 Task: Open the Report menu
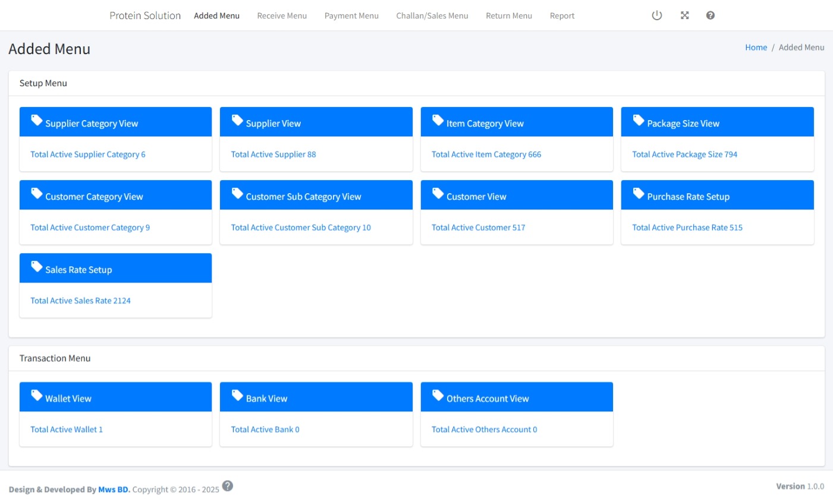pos(562,15)
